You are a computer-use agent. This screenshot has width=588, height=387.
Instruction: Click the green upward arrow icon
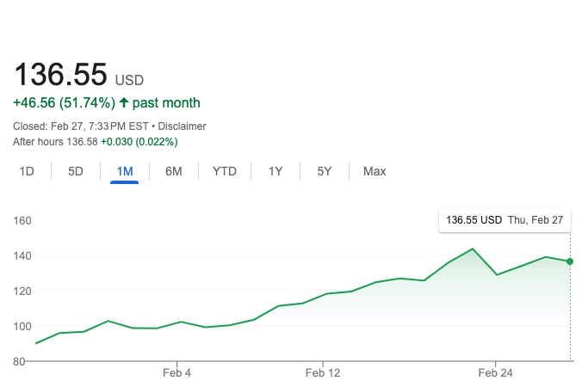[124, 103]
